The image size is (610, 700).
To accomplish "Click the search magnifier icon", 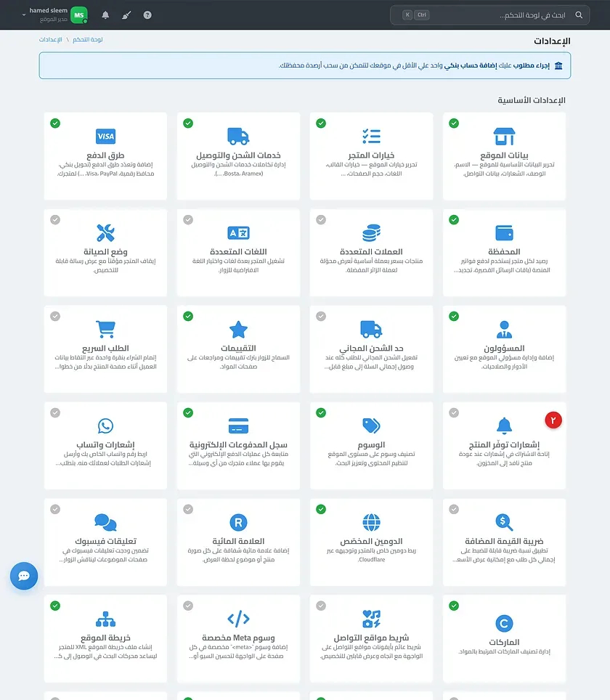I will coord(579,15).
